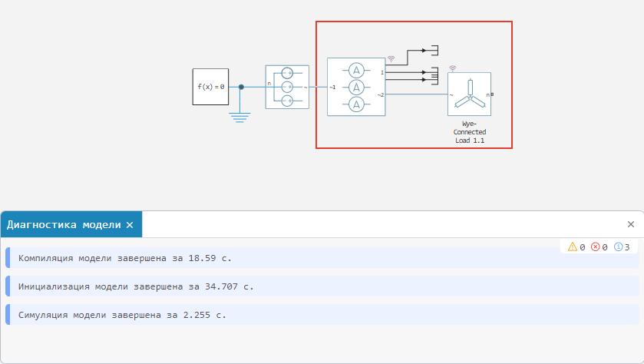This screenshot has width=644, height=364.
Task: Click the wifi signal icon above ammeter block
Action: pyautogui.click(x=391, y=59)
